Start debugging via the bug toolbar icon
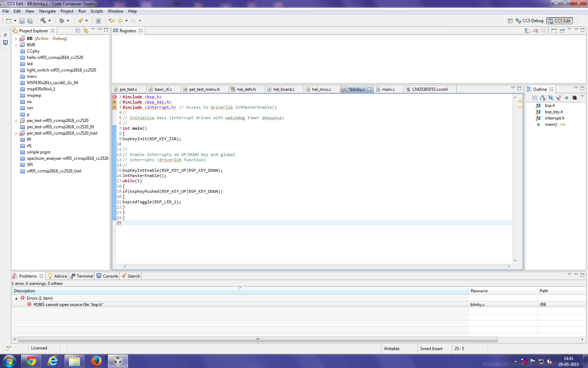 tap(62, 21)
